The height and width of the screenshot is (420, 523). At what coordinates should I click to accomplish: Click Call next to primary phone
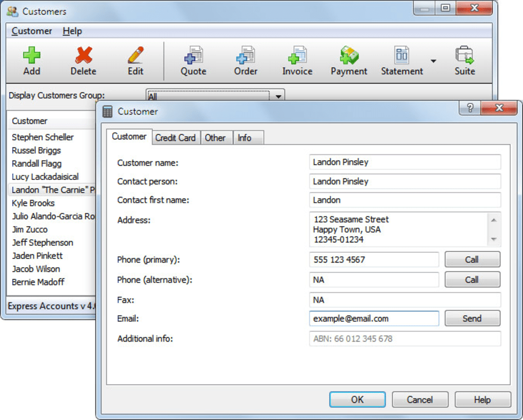(x=472, y=259)
